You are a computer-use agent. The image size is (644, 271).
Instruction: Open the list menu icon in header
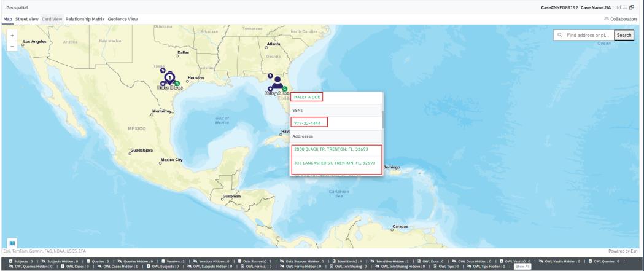click(626, 6)
